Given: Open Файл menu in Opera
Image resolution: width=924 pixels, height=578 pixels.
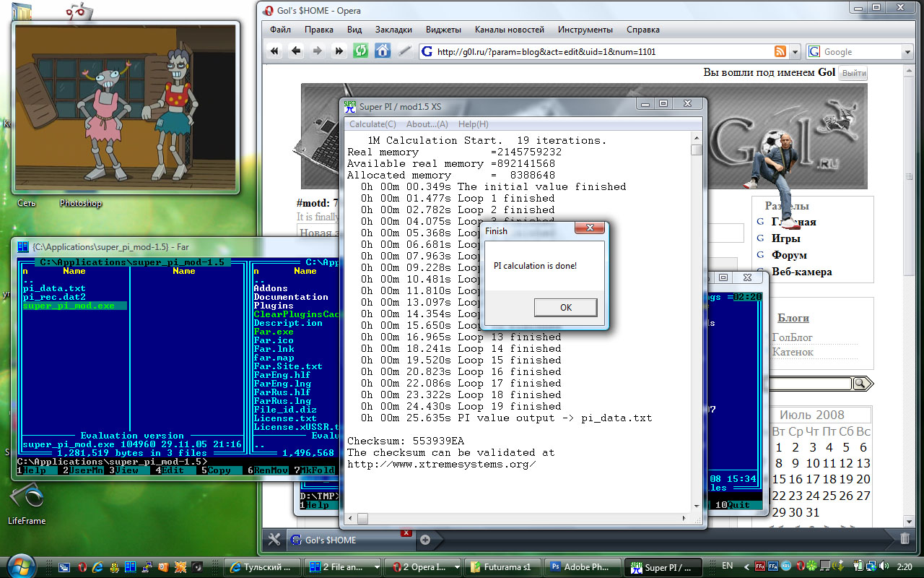Looking at the screenshot, I should [281, 30].
